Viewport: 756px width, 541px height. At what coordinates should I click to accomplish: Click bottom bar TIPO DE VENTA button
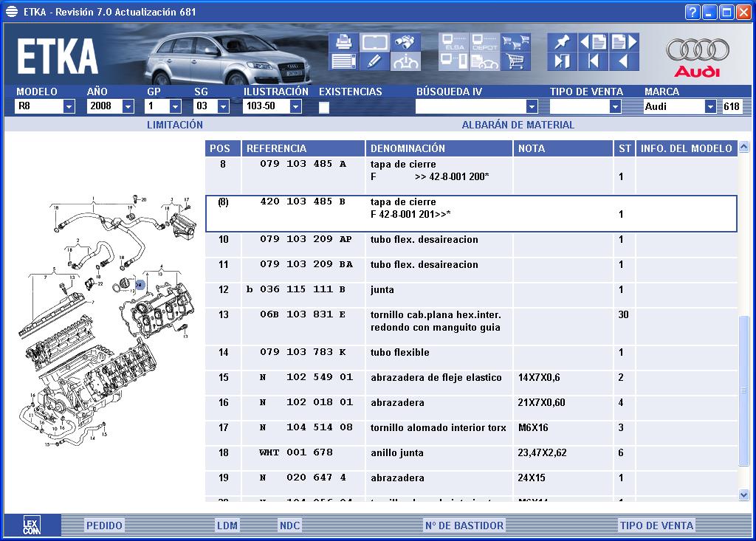tap(656, 526)
